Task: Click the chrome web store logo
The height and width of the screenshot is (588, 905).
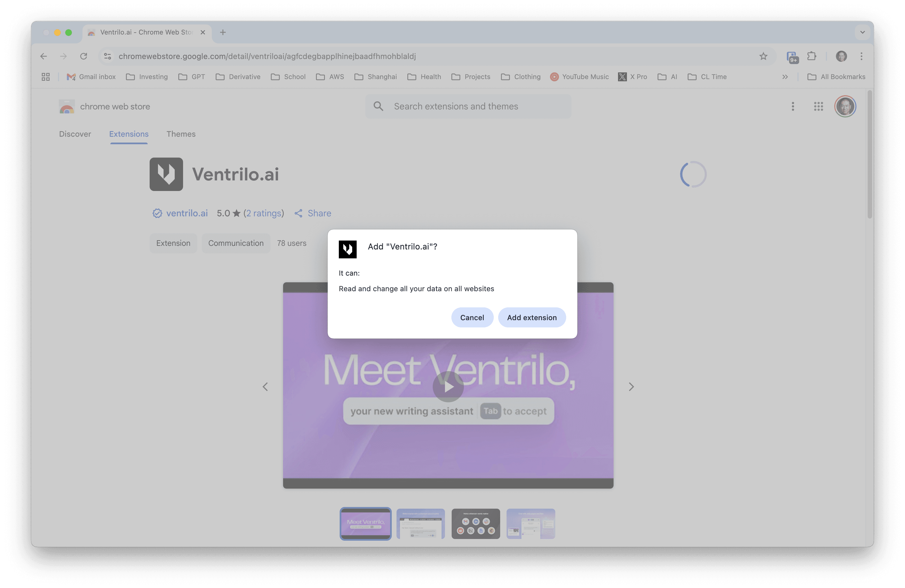Action: [x=104, y=107]
